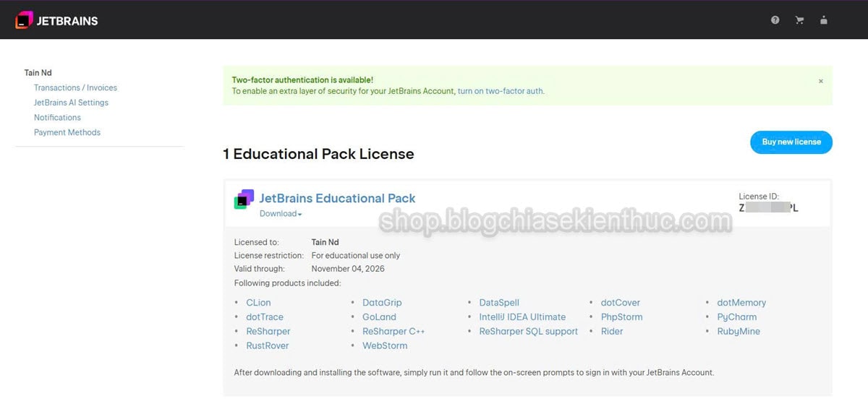Click the JetBrains logo in the header
This screenshot has width=868, height=404.
tap(56, 20)
